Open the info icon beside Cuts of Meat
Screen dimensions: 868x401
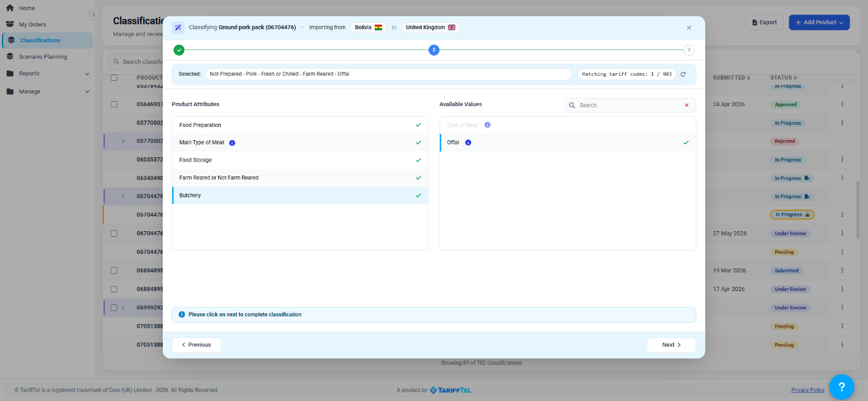(487, 125)
